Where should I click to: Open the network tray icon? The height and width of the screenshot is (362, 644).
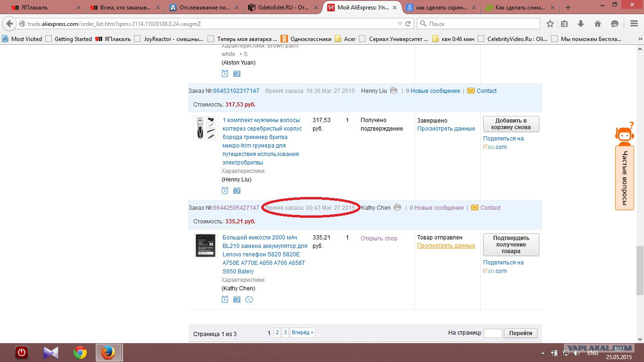(566, 353)
